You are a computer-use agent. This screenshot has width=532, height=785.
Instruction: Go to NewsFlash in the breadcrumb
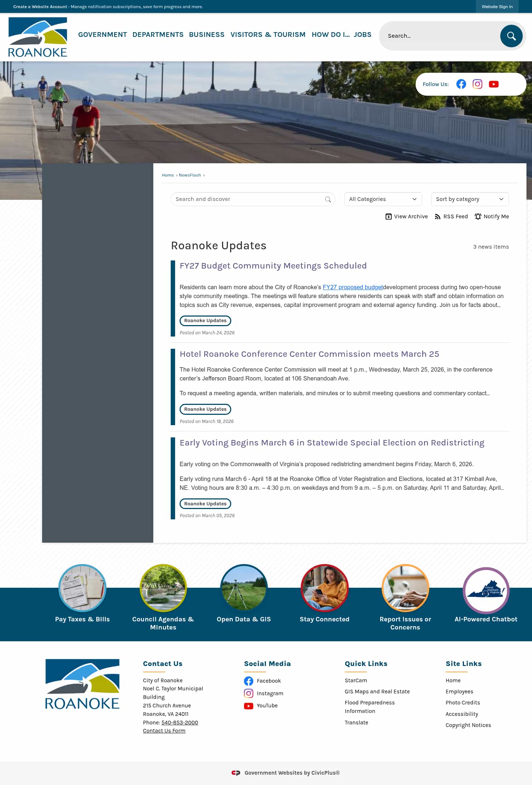[190, 175]
